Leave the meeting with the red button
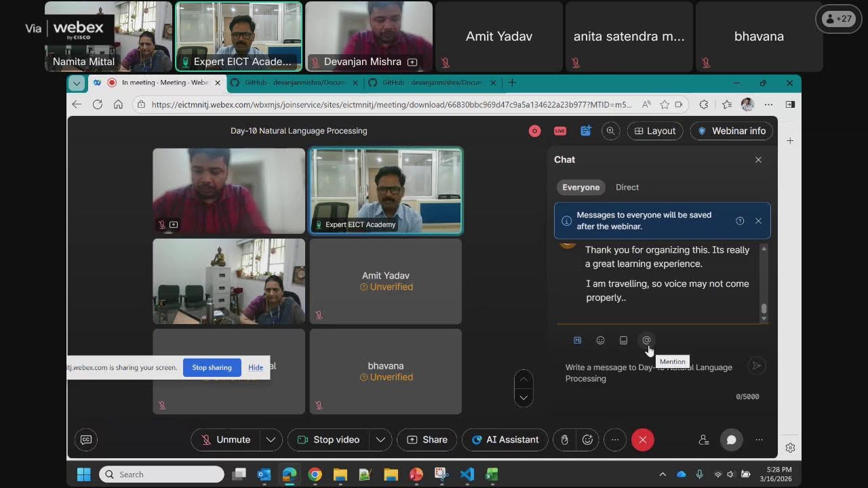Viewport: 868px width, 488px height. tap(642, 440)
